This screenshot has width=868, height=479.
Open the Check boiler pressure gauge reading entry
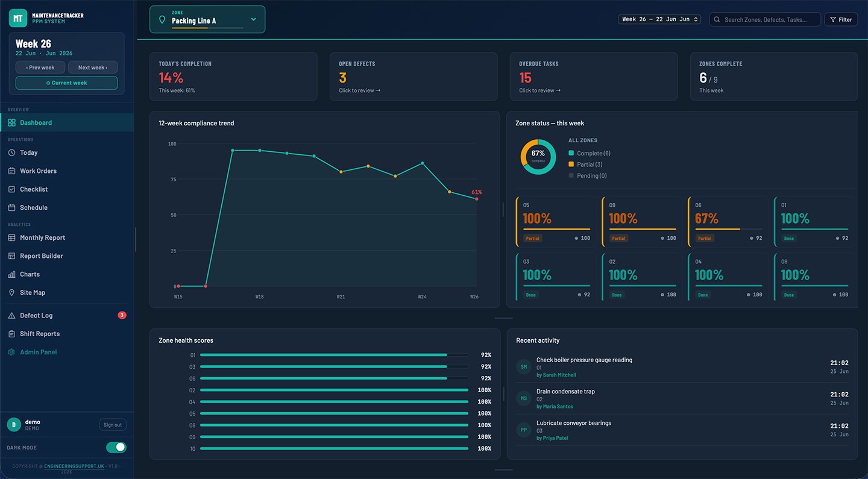click(x=682, y=367)
